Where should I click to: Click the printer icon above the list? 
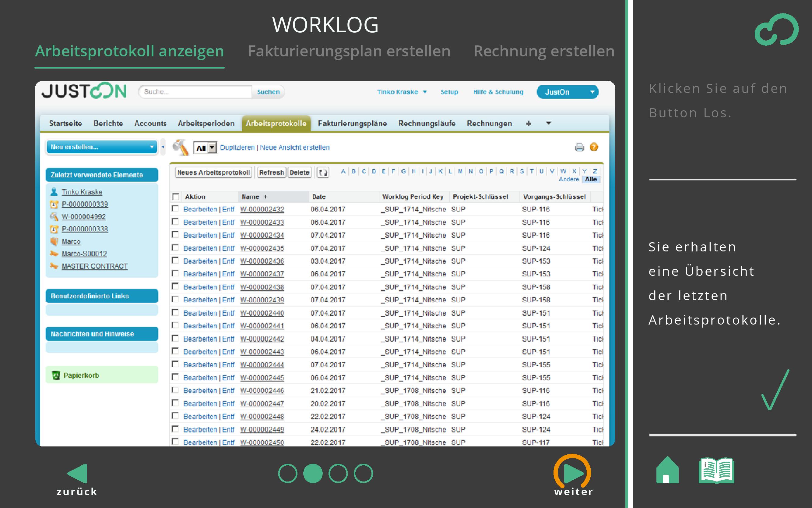[x=579, y=147]
